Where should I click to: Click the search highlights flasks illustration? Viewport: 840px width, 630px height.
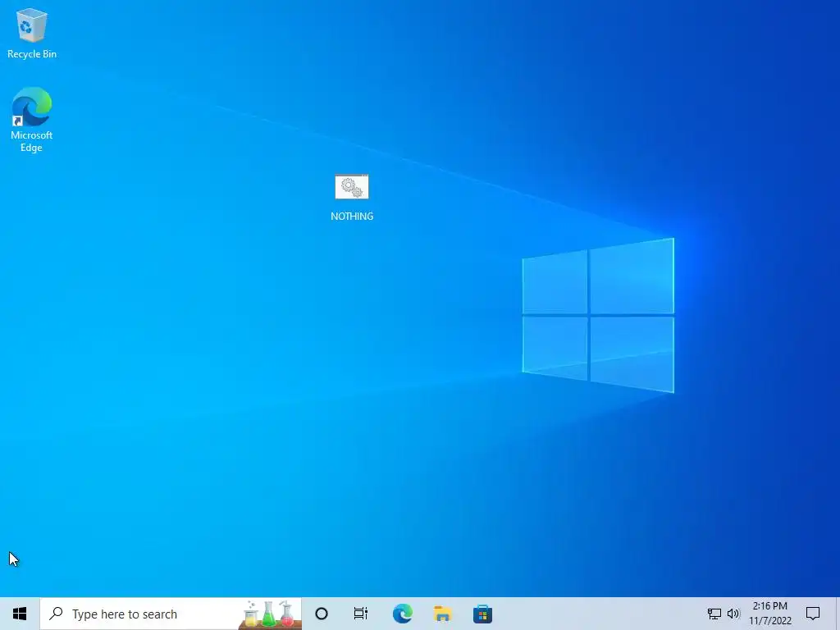point(269,614)
